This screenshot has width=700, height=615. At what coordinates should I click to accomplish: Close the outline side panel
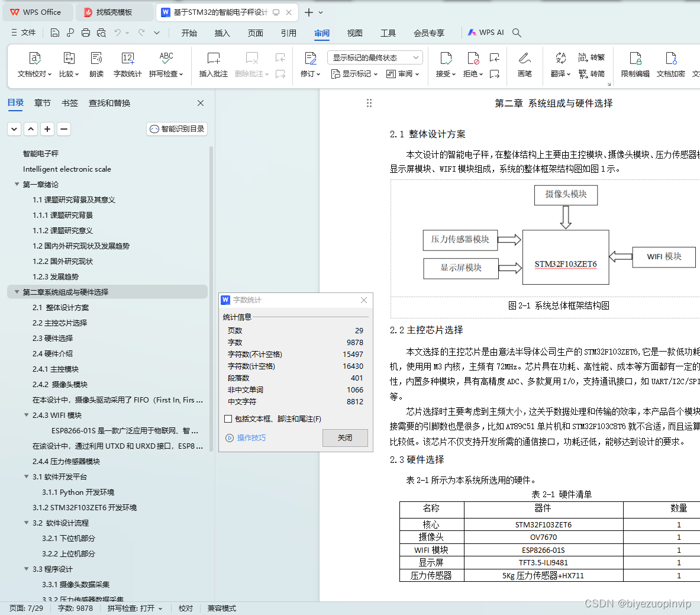pos(201,103)
